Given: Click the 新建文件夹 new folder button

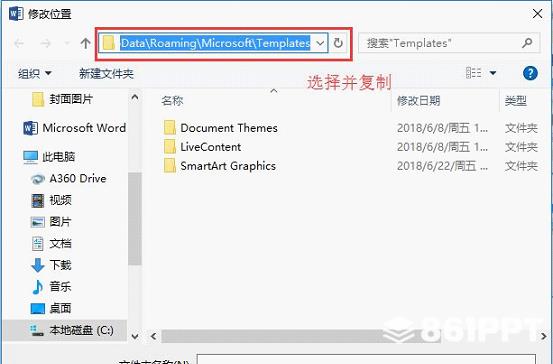Looking at the screenshot, I should [x=106, y=74].
